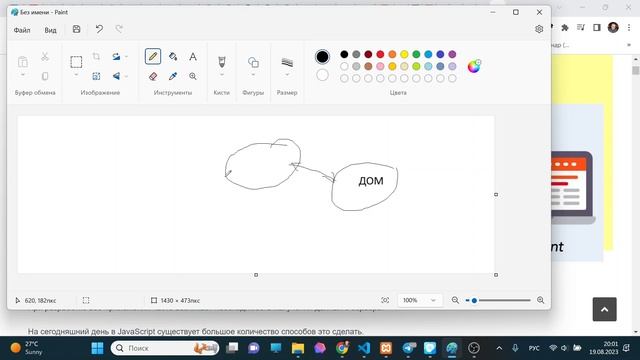
Task: Pick the green color swatch
Action: tap(416, 54)
